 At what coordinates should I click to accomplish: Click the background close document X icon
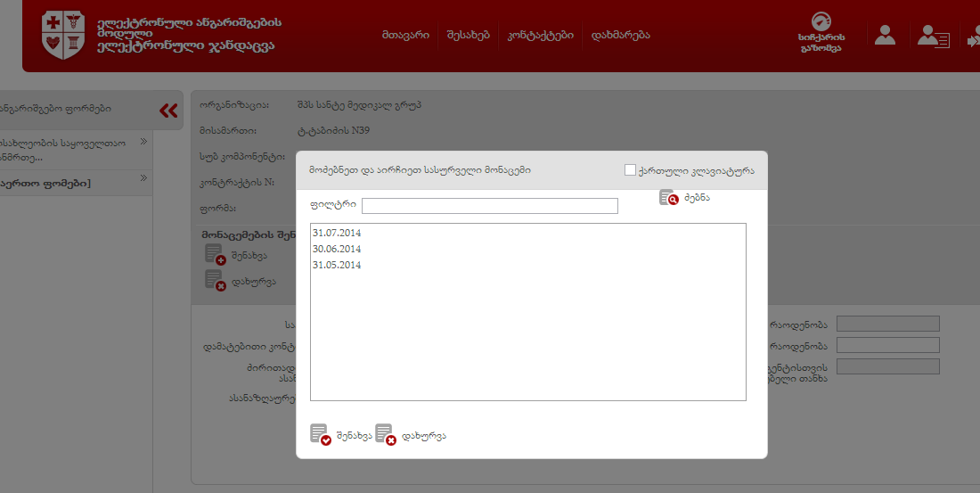(215, 280)
